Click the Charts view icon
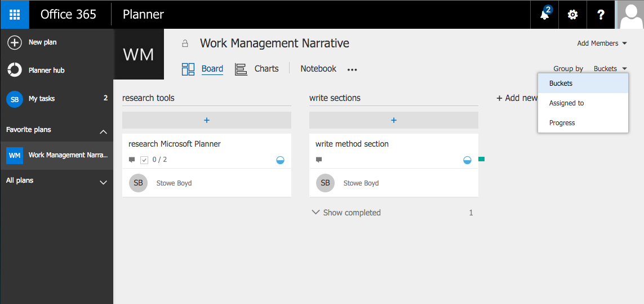The width and height of the screenshot is (644, 304). tap(241, 69)
